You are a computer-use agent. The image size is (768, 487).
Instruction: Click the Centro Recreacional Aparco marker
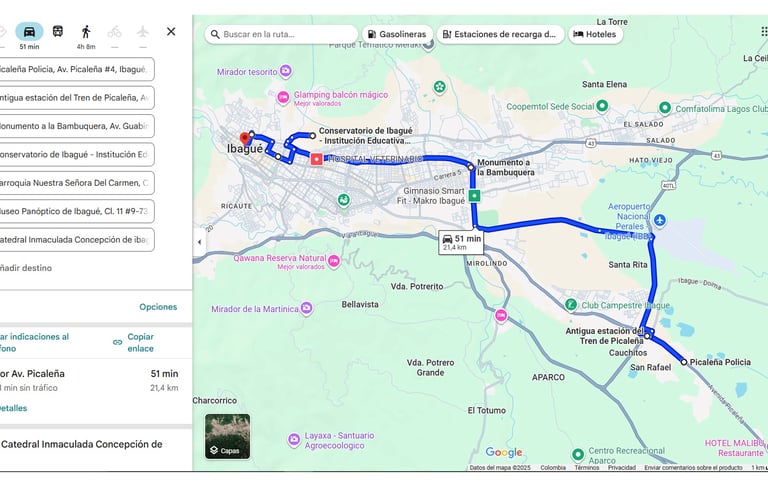(x=578, y=454)
